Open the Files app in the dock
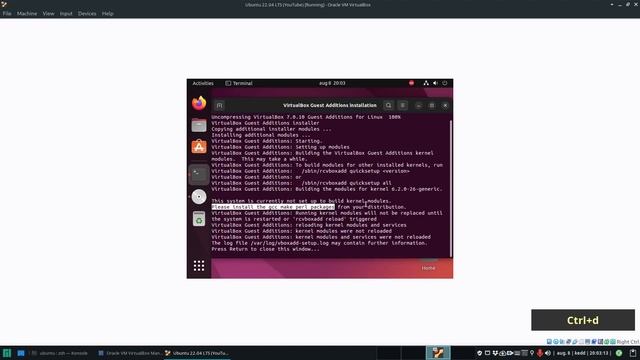 click(199, 125)
